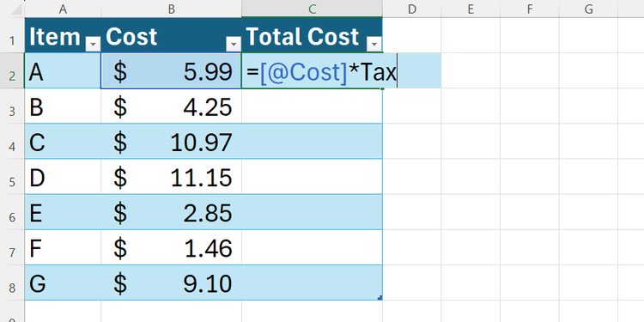Select row 6 header
Screen dimensions: 644x322
[x=12, y=212]
